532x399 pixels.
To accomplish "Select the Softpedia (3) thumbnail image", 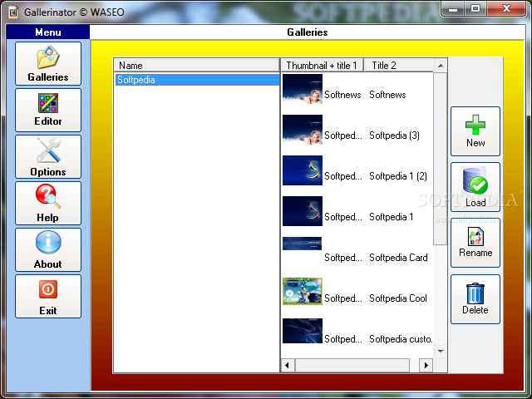I will (303, 130).
